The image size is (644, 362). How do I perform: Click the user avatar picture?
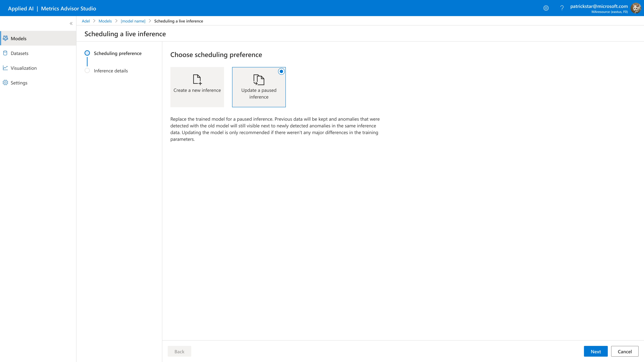click(636, 8)
